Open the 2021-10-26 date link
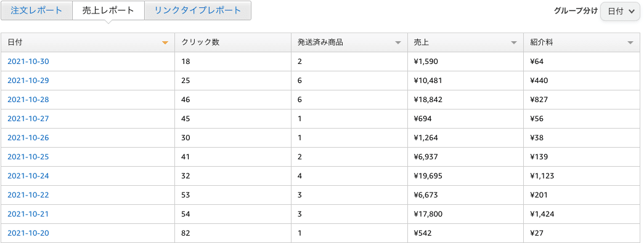The height and width of the screenshot is (243, 644). tap(28, 138)
